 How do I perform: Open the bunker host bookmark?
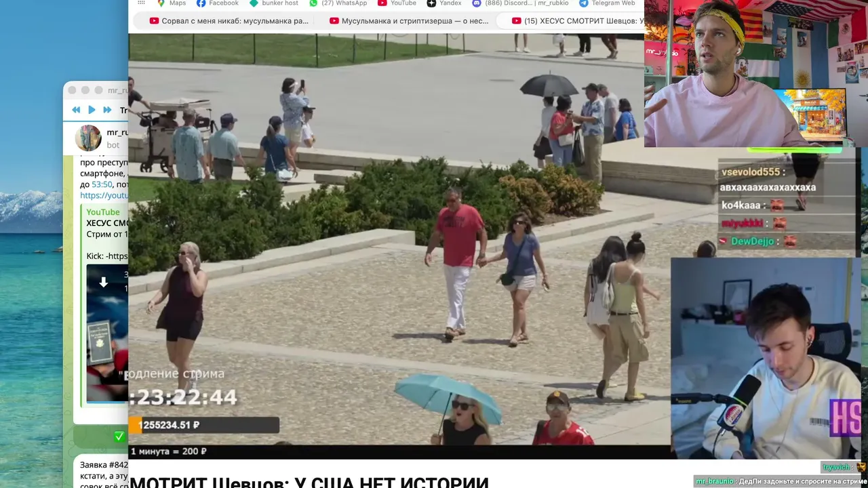tap(273, 3)
